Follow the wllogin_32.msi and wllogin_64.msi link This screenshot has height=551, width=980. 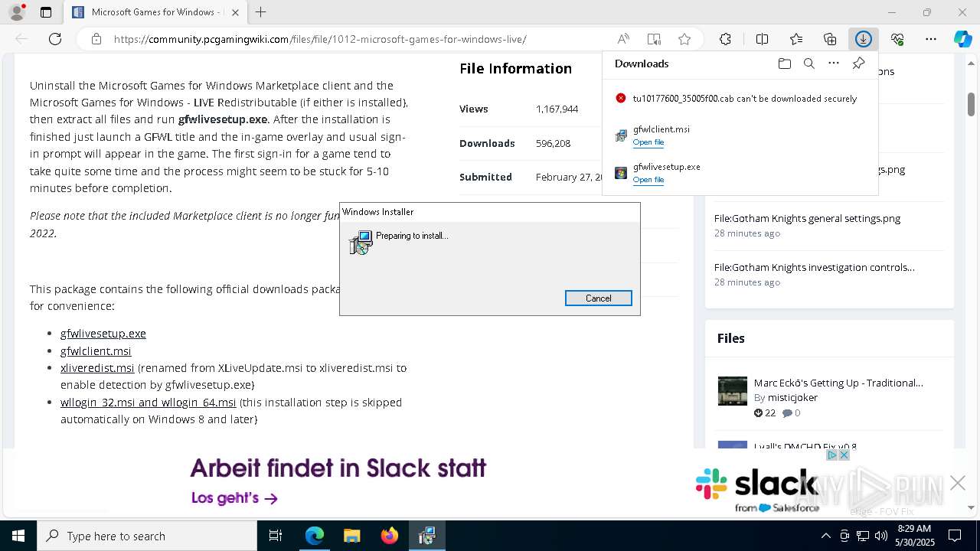pos(149,403)
